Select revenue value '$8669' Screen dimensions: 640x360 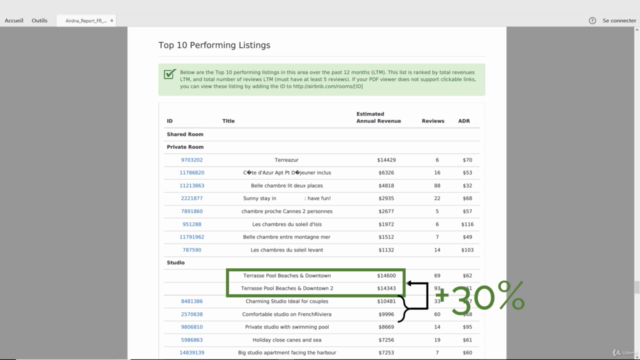pos(386,327)
